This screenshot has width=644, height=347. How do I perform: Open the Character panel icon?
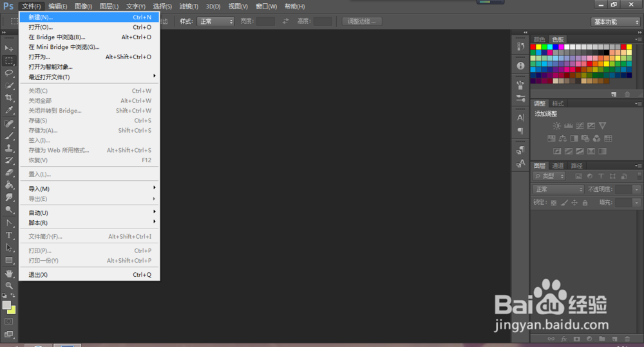coord(520,117)
